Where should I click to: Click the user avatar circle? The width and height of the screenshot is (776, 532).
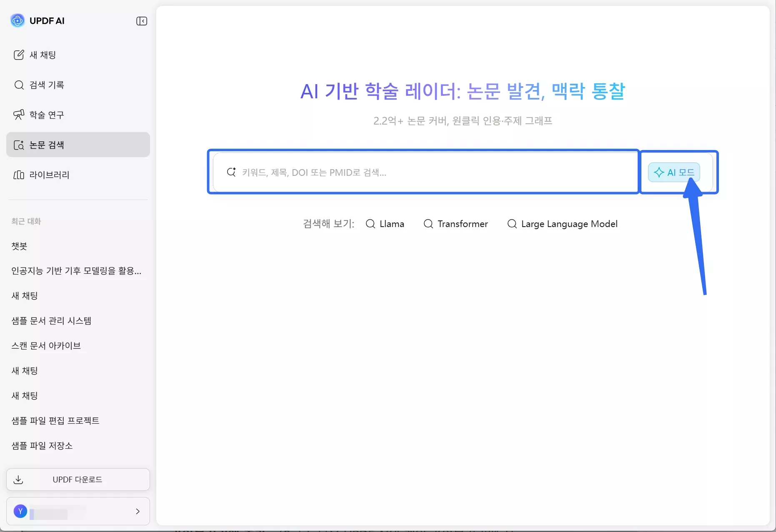(x=20, y=511)
